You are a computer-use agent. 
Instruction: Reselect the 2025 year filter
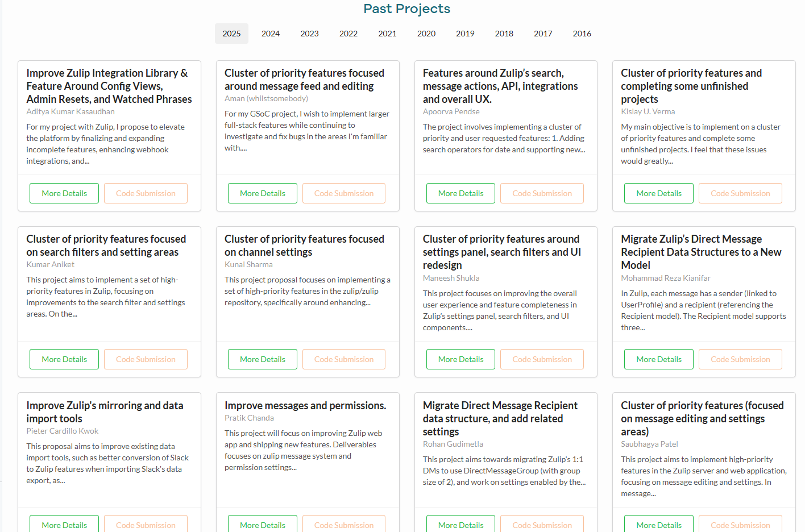click(231, 34)
